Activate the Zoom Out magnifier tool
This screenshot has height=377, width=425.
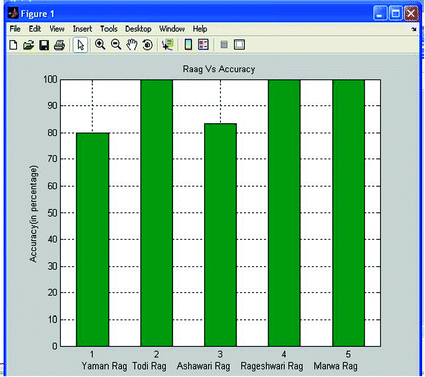click(116, 45)
